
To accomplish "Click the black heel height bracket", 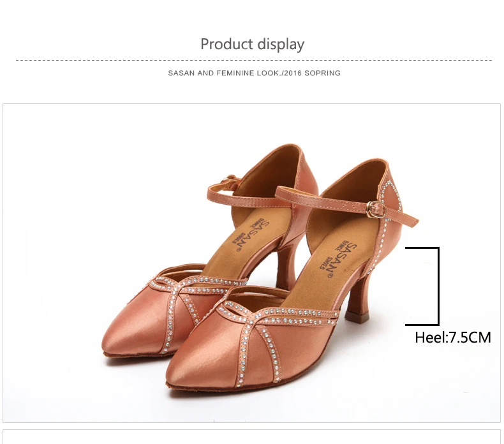I will click(422, 286).
